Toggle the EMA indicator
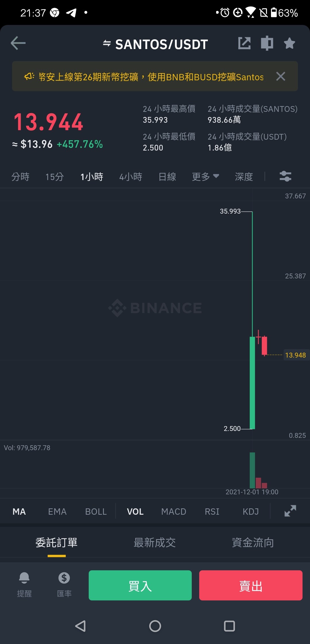Image resolution: width=310 pixels, height=644 pixels. (57, 512)
